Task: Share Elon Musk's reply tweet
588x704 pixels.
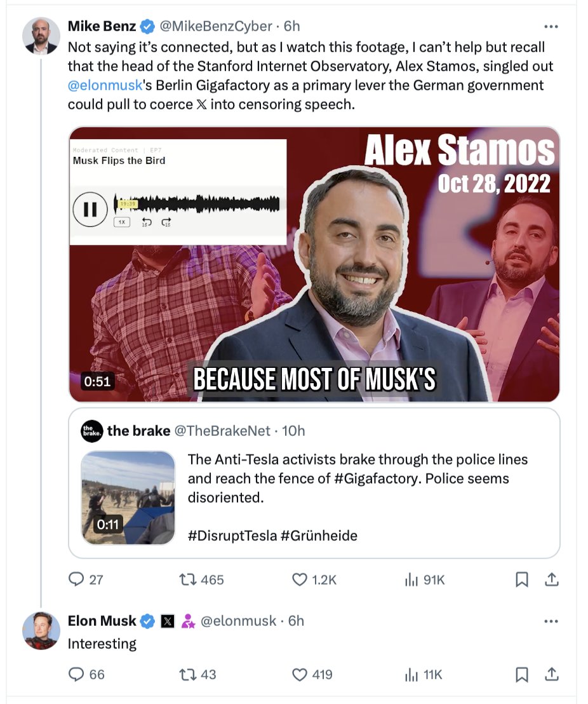Action: (x=552, y=674)
